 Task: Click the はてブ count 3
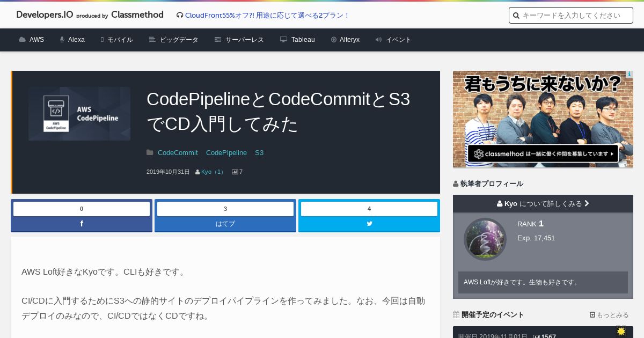point(225,209)
